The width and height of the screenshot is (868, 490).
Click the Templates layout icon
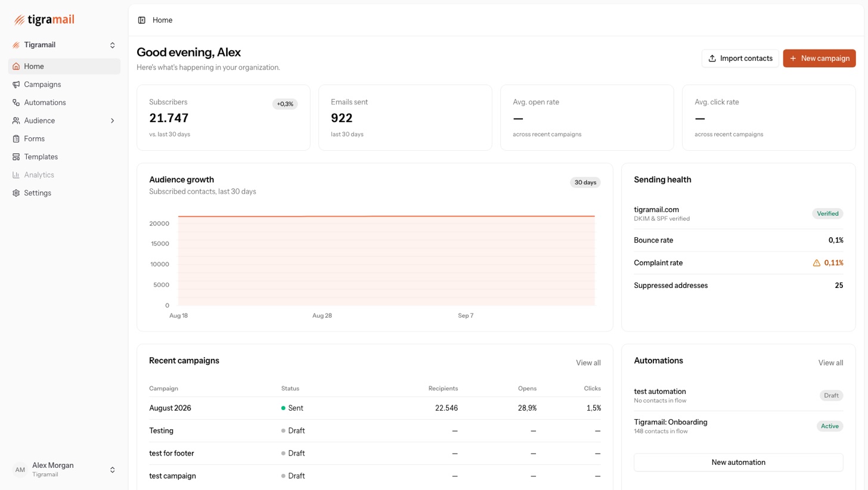pyautogui.click(x=16, y=157)
